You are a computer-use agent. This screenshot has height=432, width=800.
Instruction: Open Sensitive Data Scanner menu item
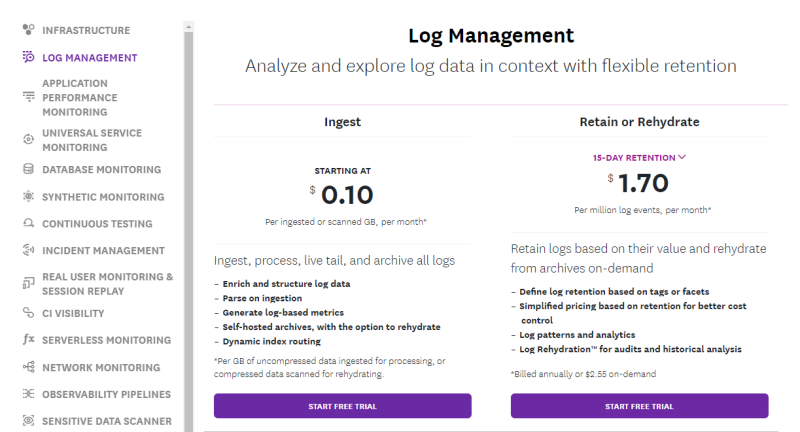click(106, 421)
